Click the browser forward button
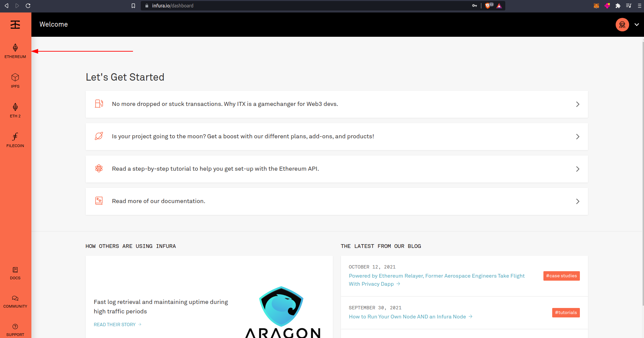The width and height of the screenshot is (644, 338). (x=17, y=6)
